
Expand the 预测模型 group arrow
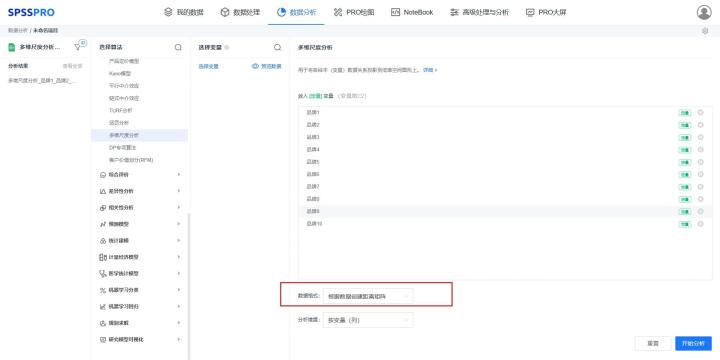coord(179,224)
